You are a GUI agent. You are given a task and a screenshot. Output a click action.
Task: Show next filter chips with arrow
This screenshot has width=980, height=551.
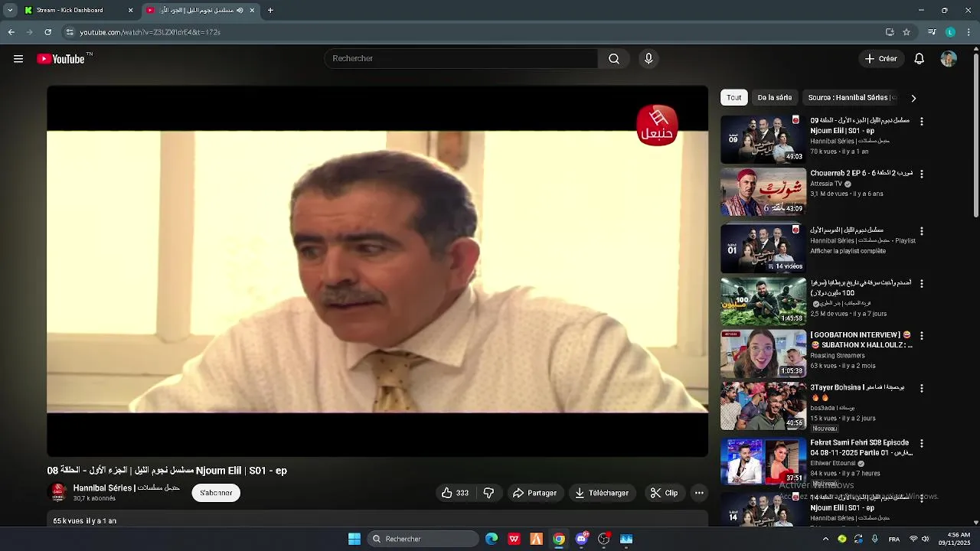point(913,98)
